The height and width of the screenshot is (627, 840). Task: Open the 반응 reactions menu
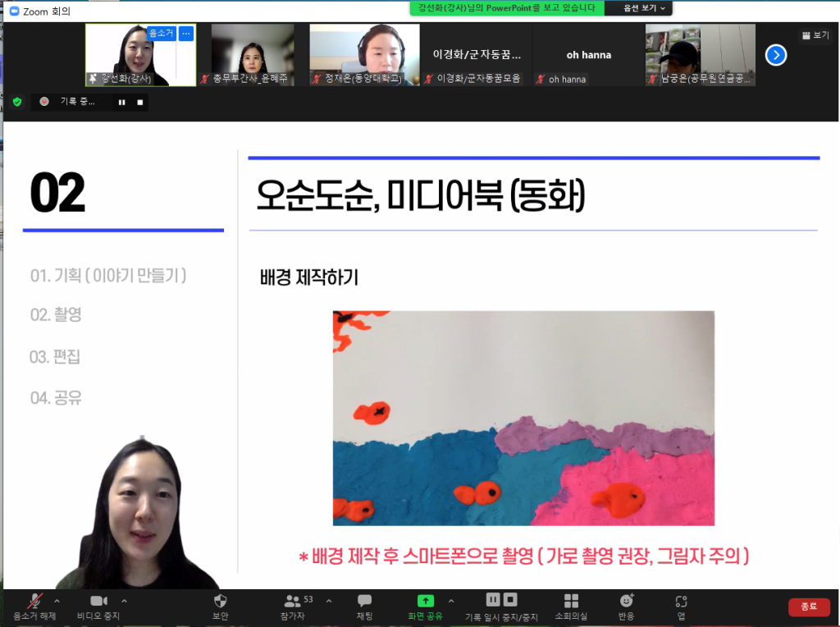tap(627, 606)
